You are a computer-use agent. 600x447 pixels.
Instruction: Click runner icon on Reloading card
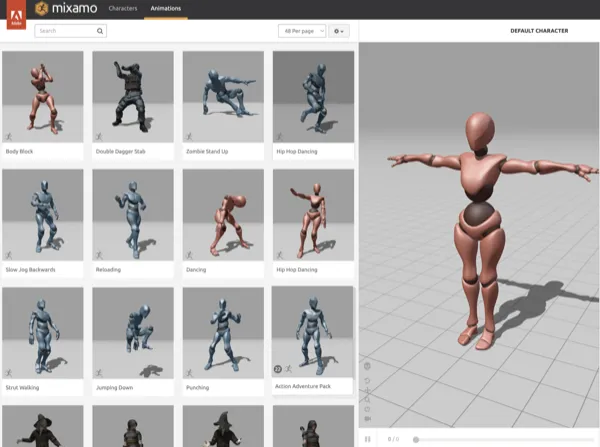pos(99,254)
